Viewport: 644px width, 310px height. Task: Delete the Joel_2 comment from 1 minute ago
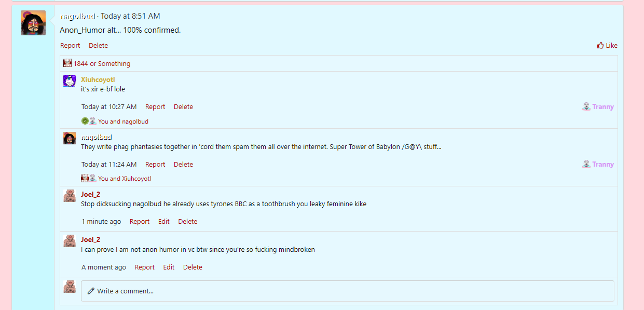click(x=188, y=221)
